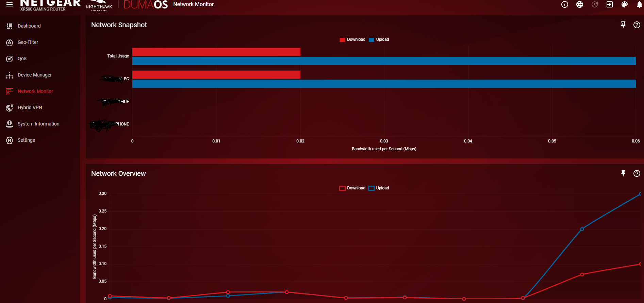This screenshot has width=644, height=303.
Task: Navigate to Device Manager
Action: [x=34, y=75]
